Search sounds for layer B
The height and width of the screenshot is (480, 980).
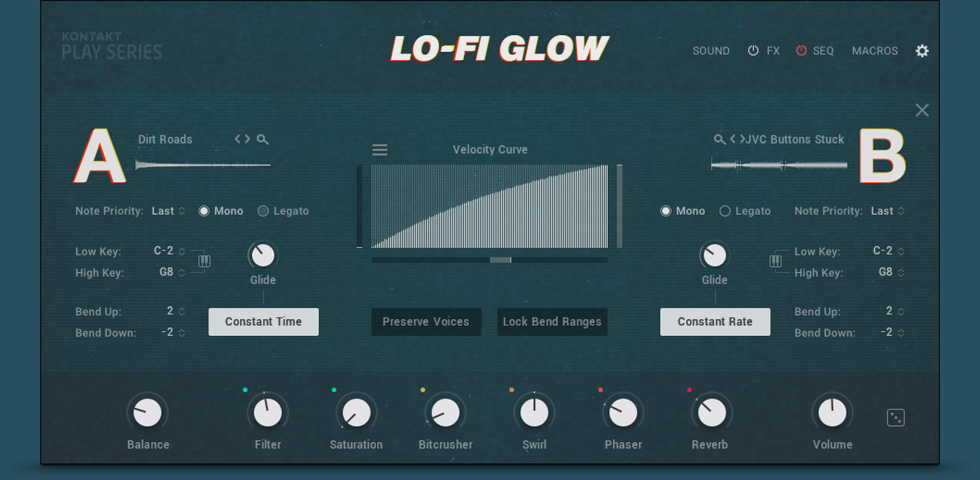[720, 139]
